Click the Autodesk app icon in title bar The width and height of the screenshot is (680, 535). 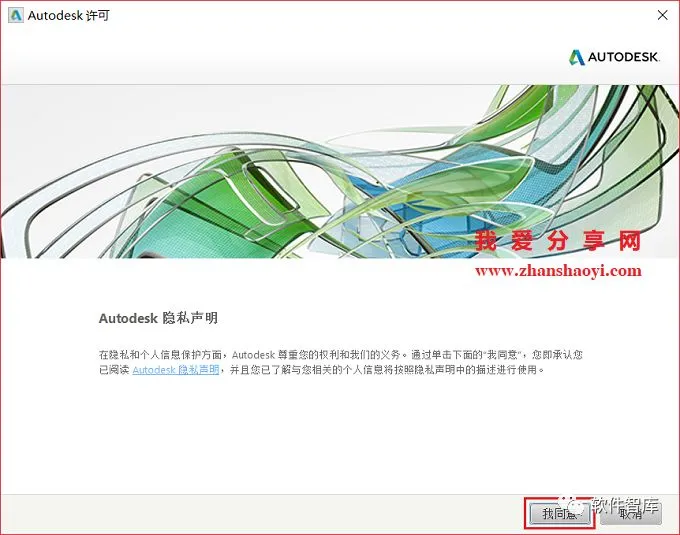[16, 15]
